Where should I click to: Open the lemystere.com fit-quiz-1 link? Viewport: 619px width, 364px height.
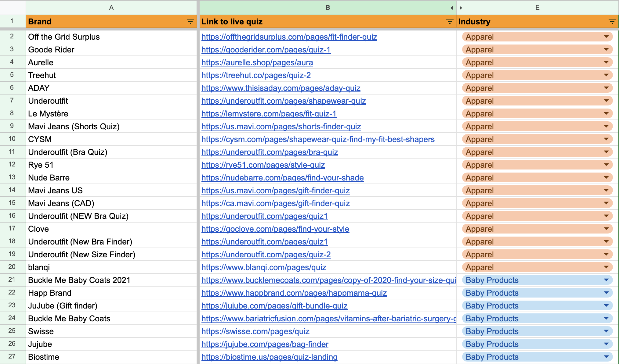269,114
